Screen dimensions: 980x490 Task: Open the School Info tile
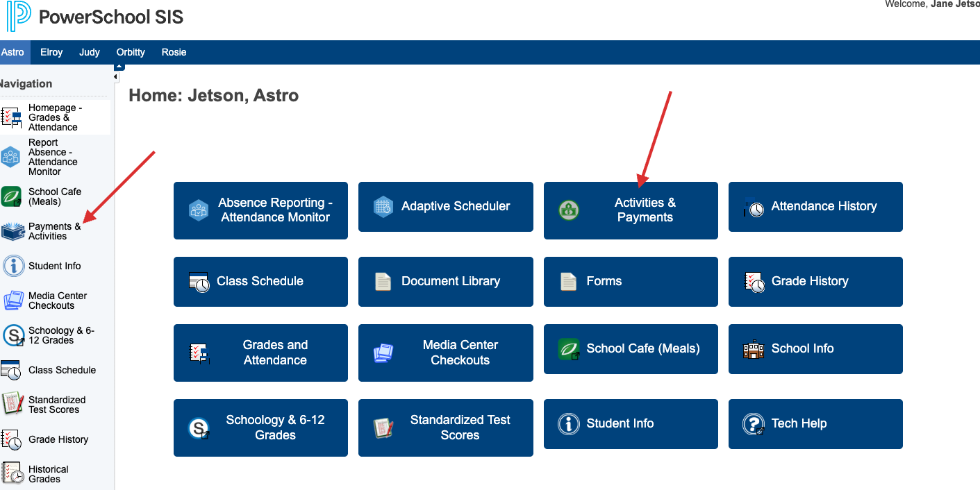tap(815, 349)
